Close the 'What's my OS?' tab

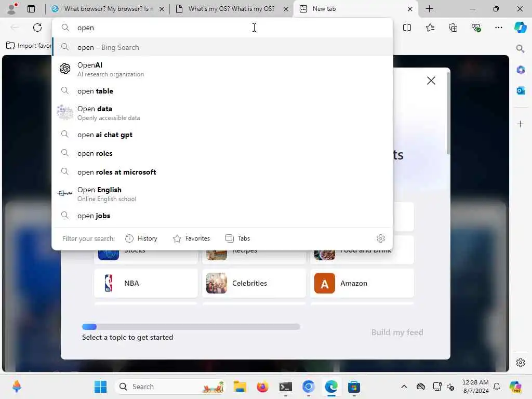click(286, 9)
